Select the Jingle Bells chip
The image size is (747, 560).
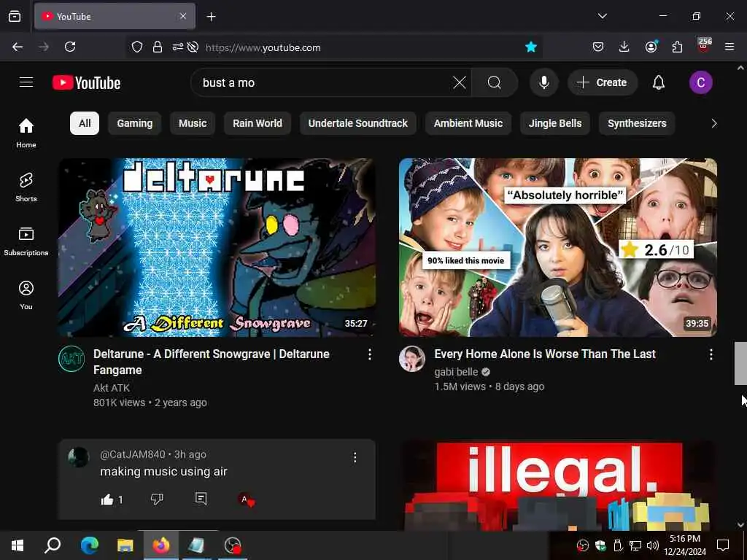coord(555,123)
